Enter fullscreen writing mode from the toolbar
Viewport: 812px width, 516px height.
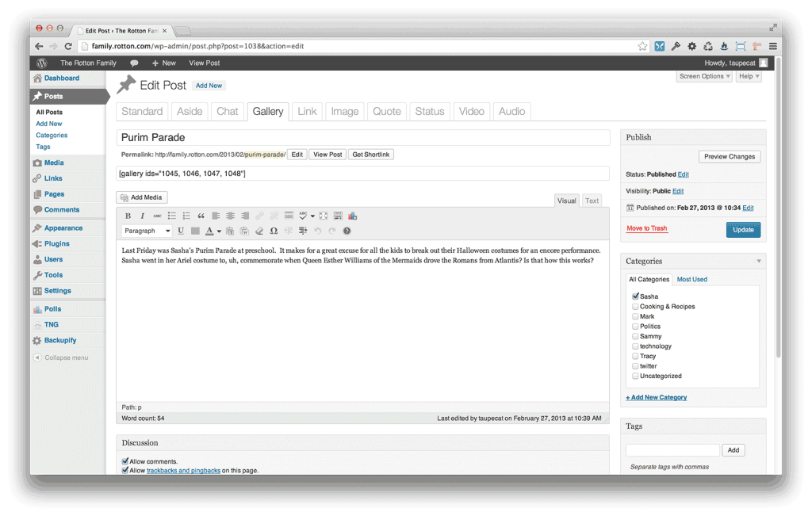(324, 216)
